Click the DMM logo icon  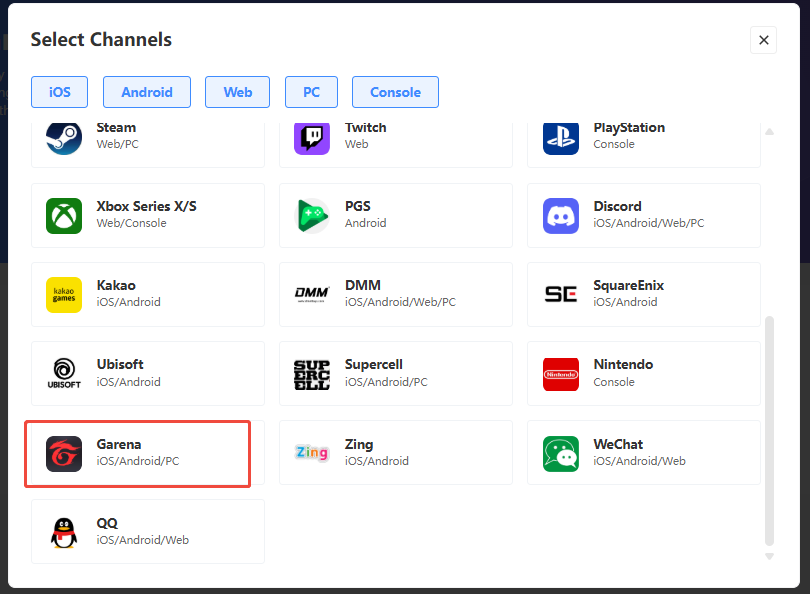(x=312, y=295)
